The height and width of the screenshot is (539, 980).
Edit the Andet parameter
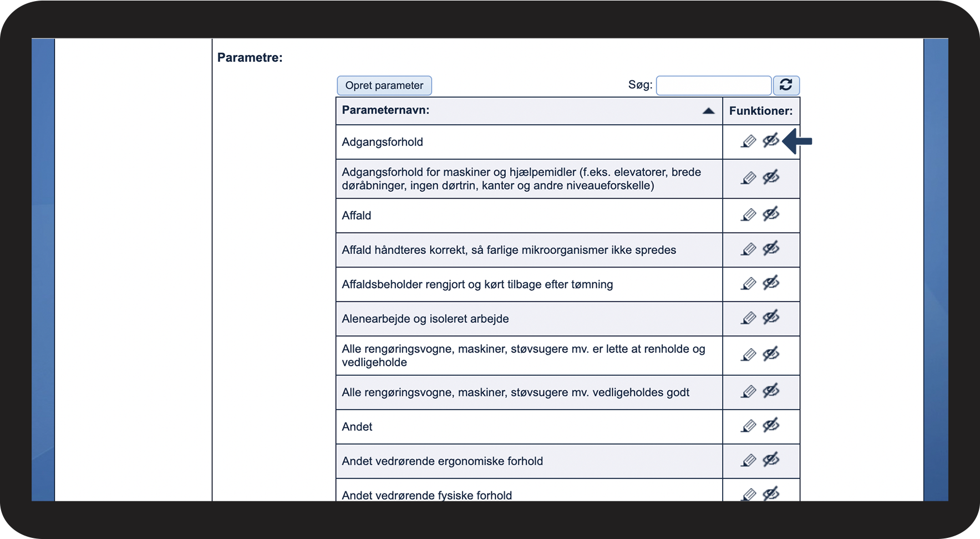pos(748,426)
